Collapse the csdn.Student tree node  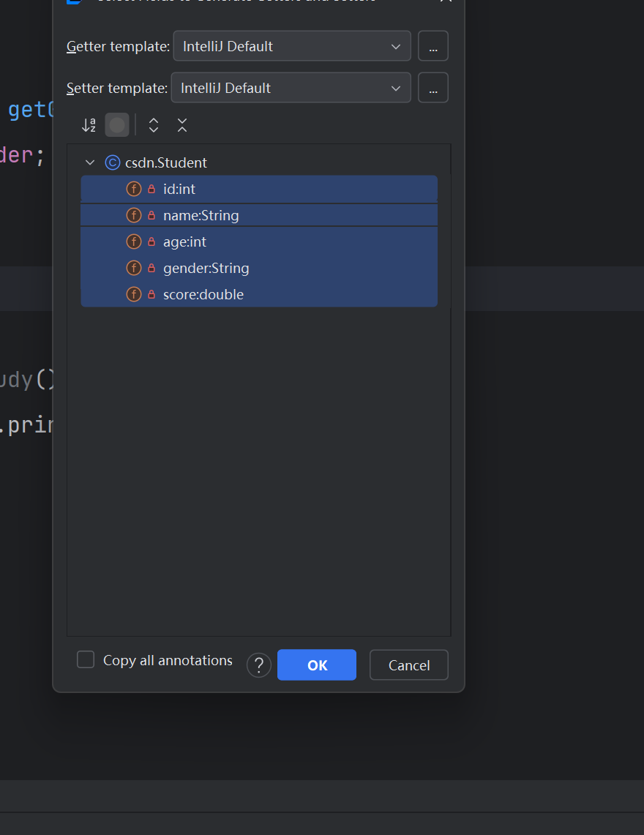[90, 162]
